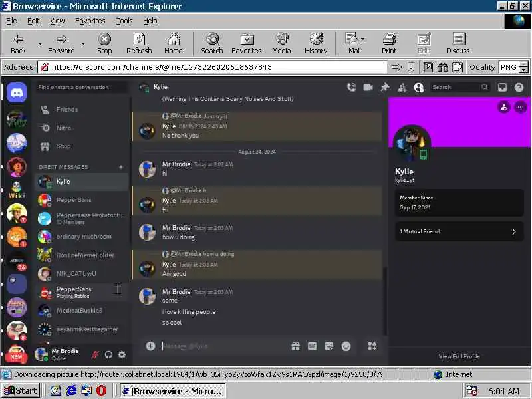Open the Discord Shop

point(82,146)
